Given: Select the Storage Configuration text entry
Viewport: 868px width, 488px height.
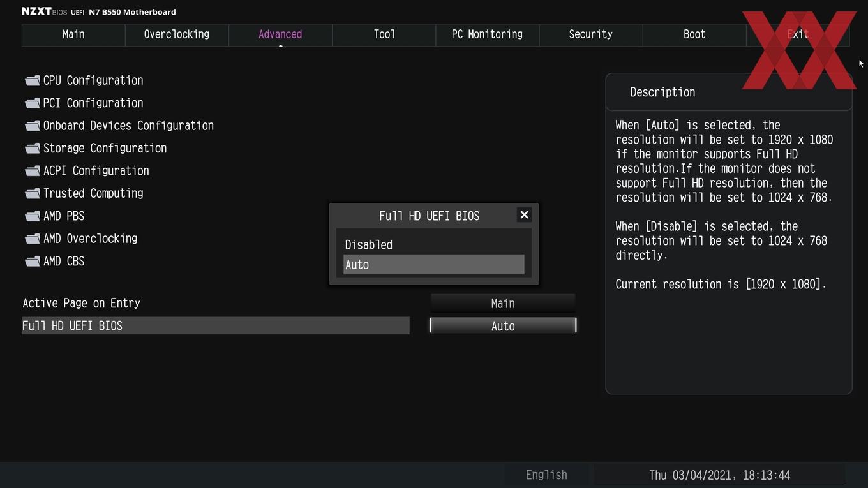Looking at the screenshot, I should coord(105,149).
